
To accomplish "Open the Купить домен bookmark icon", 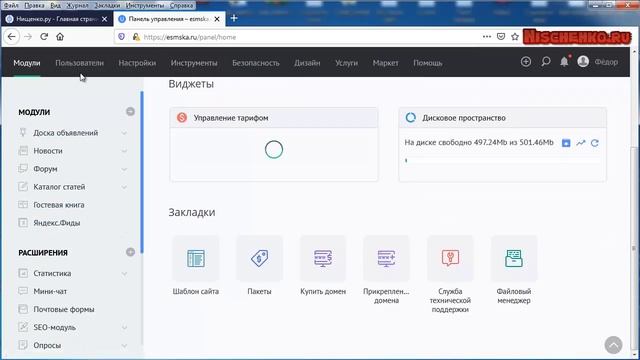I will tap(323, 258).
